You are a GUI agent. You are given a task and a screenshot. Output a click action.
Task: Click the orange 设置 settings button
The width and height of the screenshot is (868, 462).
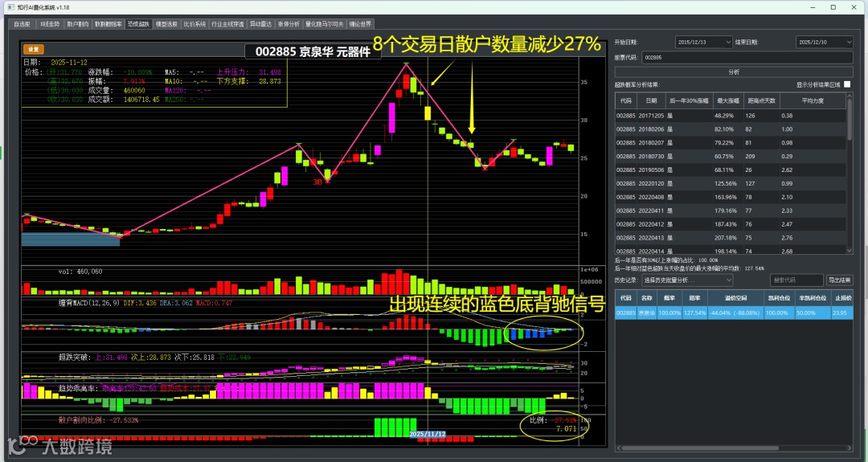pyautogui.click(x=33, y=49)
